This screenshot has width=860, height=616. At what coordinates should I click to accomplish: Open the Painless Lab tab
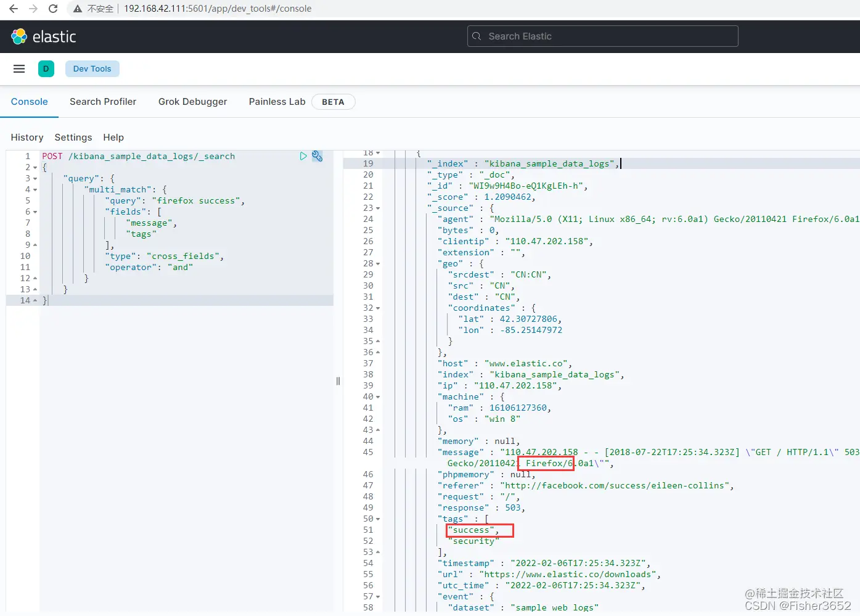(277, 102)
